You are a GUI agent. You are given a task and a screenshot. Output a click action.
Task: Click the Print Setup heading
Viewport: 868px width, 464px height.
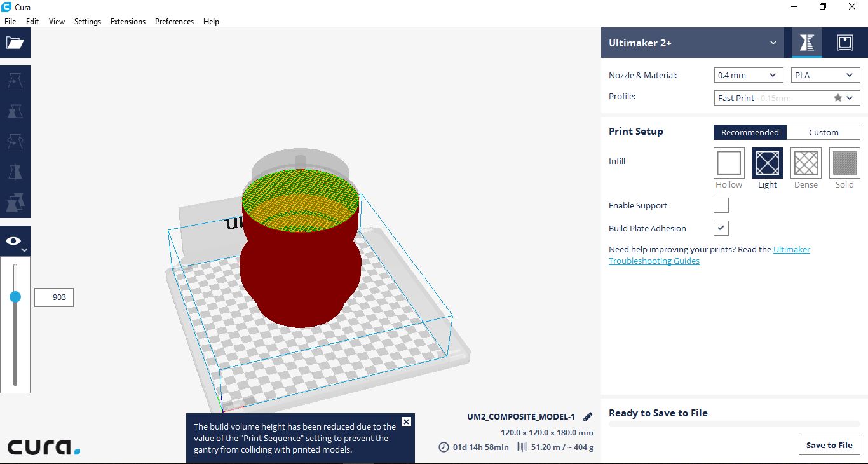pos(635,131)
